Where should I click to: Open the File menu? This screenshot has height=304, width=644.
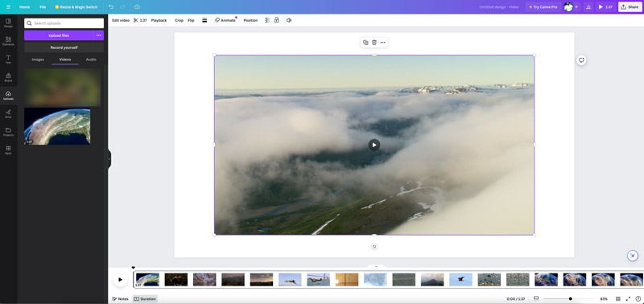point(43,7)
